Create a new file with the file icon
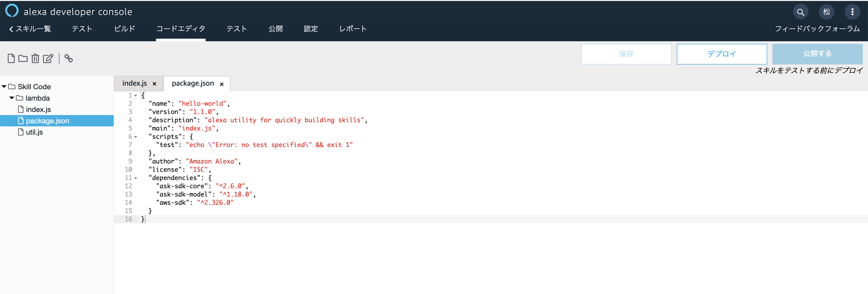 point(11,59)
